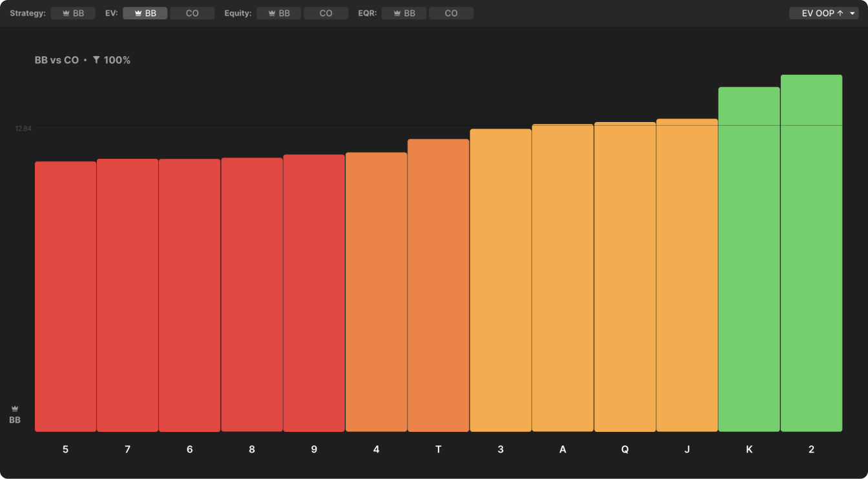Select BB under the EV option
This screenshot has width=868, height=479.
tap(145, 13)
